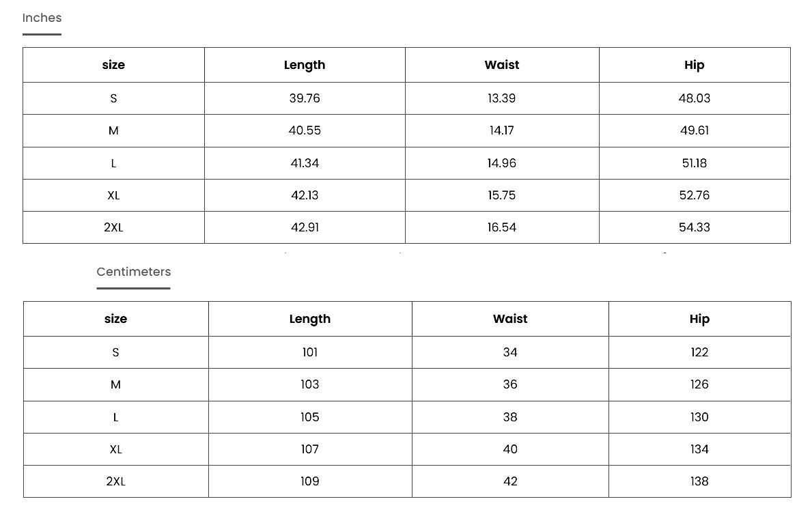Click the 138 hip value
The width and height of the screenshot is (812, 510).
click(699, 481)
